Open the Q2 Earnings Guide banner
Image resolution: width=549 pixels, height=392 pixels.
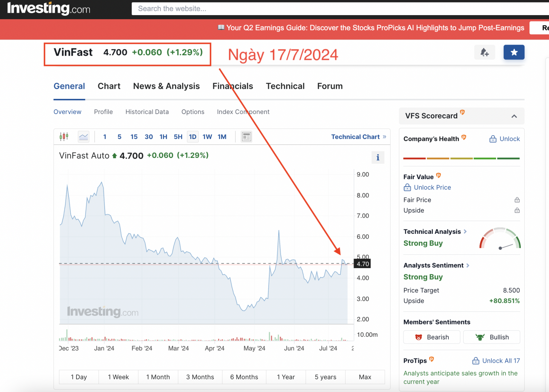coord(371,28)
